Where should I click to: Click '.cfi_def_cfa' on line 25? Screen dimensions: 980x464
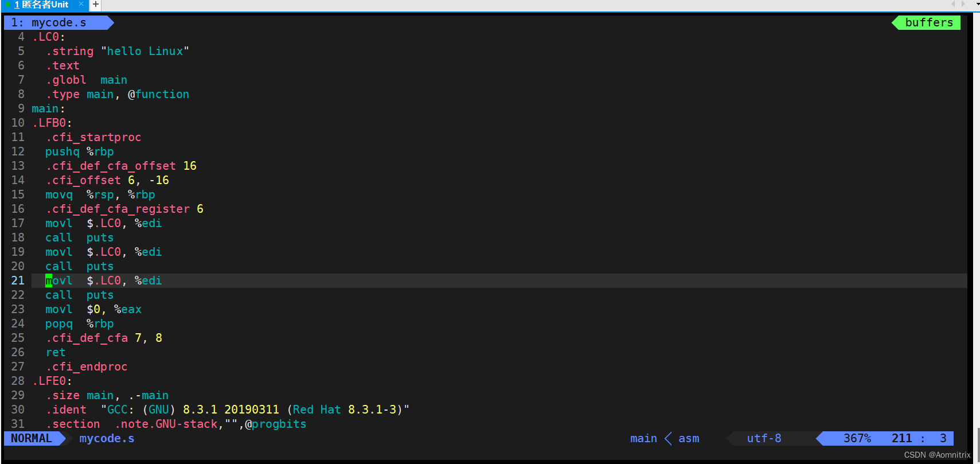(87, 338)
